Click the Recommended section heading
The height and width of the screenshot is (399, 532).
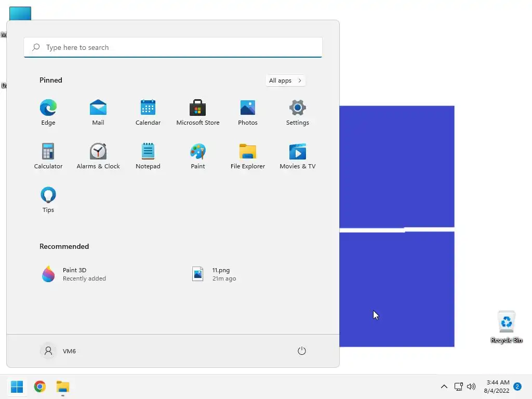tap(64, 246)
